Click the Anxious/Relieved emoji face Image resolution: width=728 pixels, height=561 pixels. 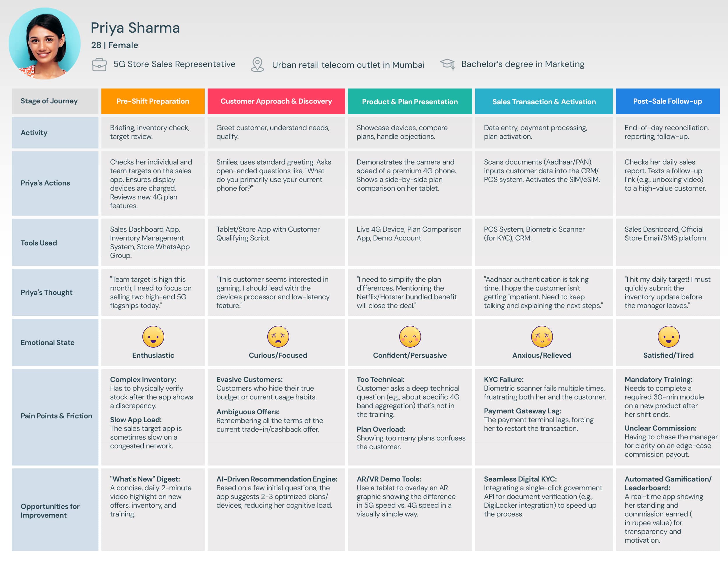pyautogui.click(x=541, y=336)
